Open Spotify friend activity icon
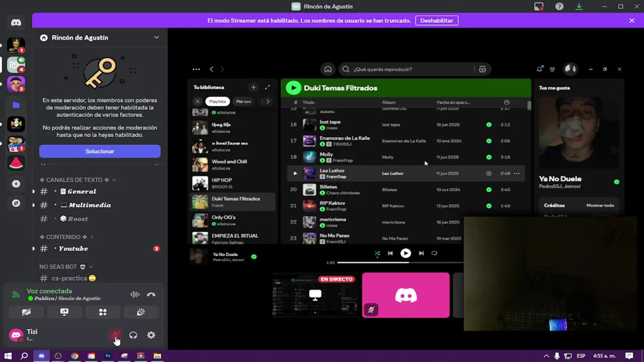Image resolution: width=644 pixels, height=362 pixels. [552, 69]
